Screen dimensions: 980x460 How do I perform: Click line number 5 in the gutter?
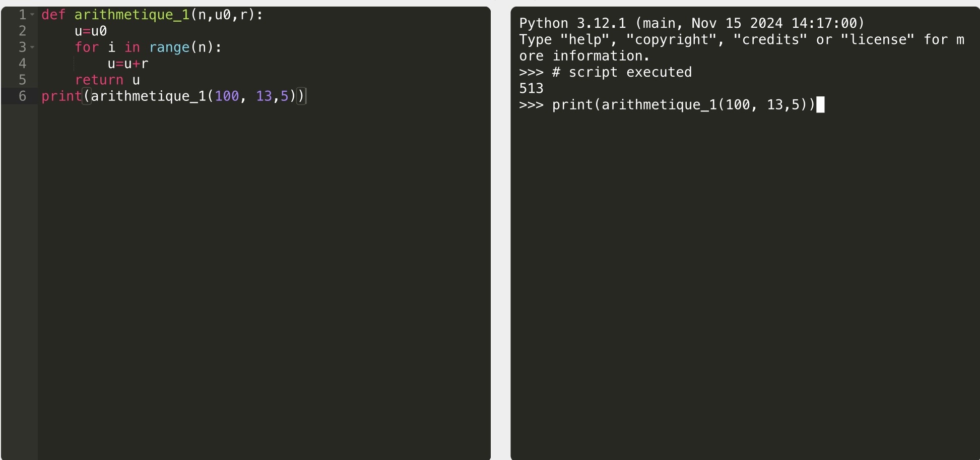tap(22, 80)
